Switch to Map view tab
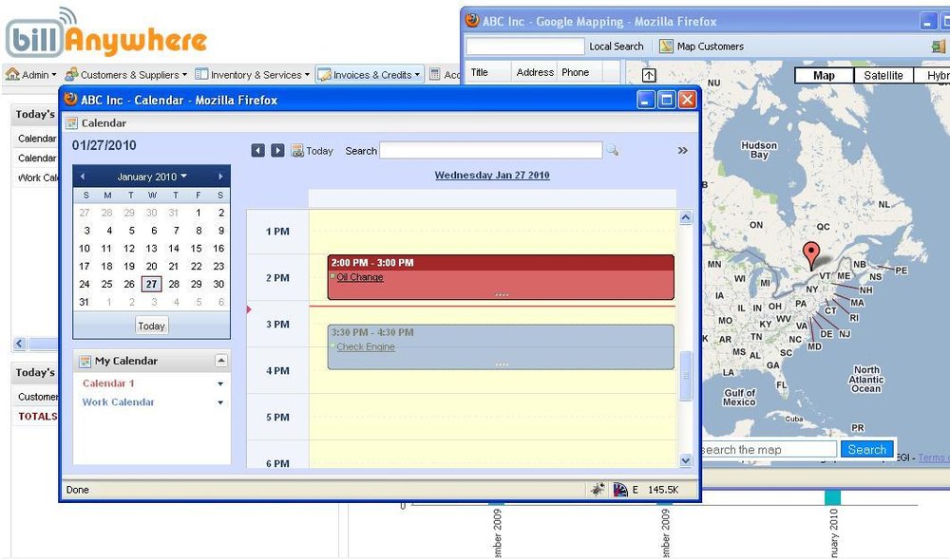 tap(824, 75)
